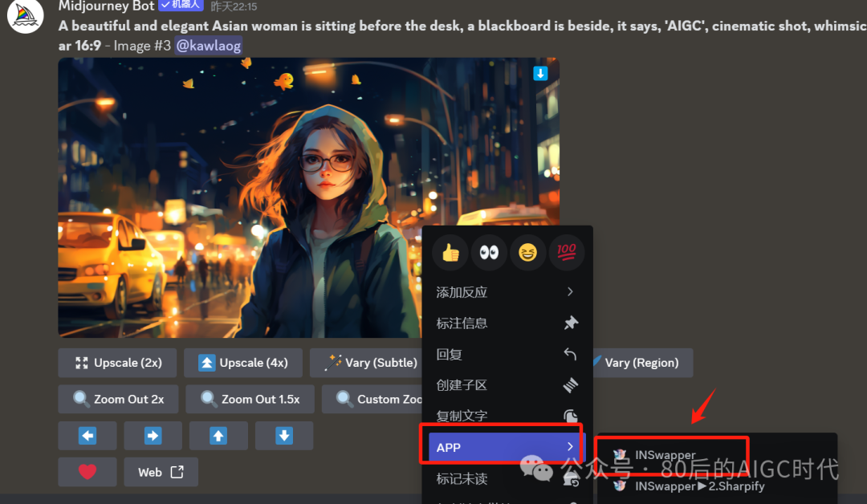React with laughing face emoji
Image resolution: width=867 pixels, height=504 pixels.
527,253
